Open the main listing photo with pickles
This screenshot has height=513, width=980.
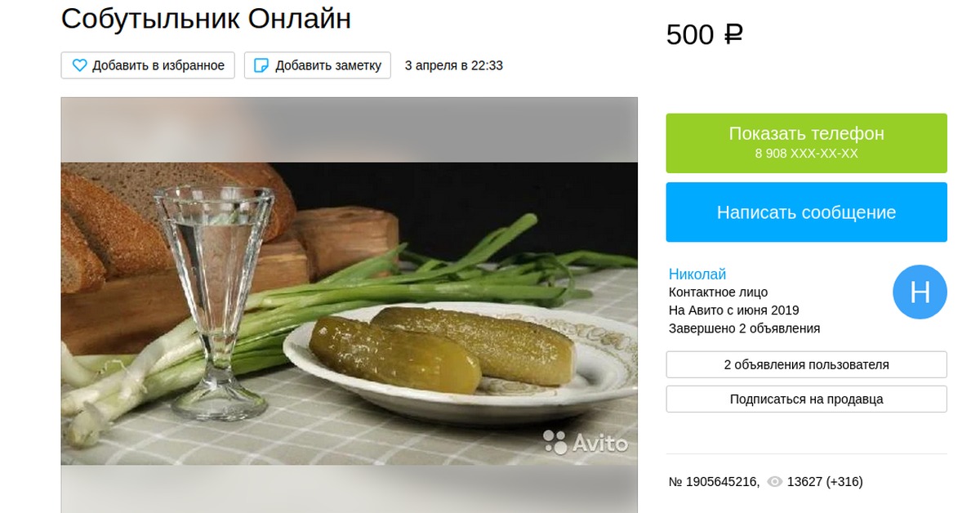(349, 306)
